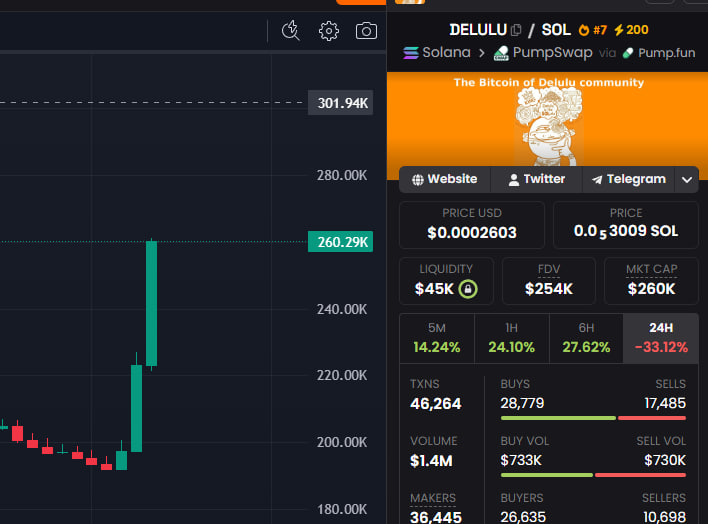The width and height of the screenshot is (708, 524).
Task: Open the chart quick search lightning icon
Action: tap(290, 31)
